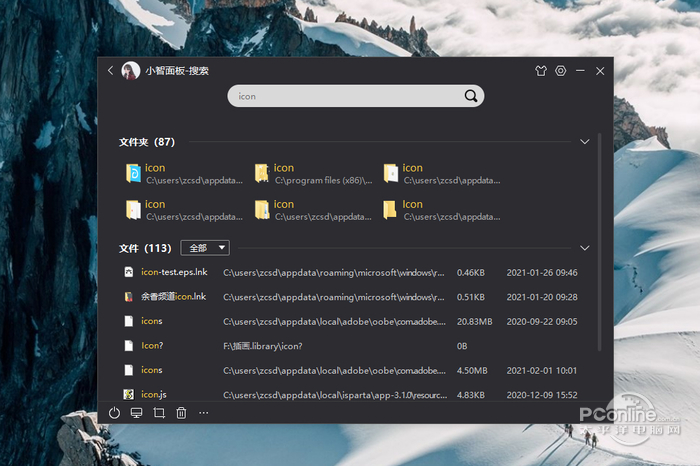The width and height of the screenshot is (700, 466).
Task: Click date 2021-01-26 09:46
Action: point(542,272)
